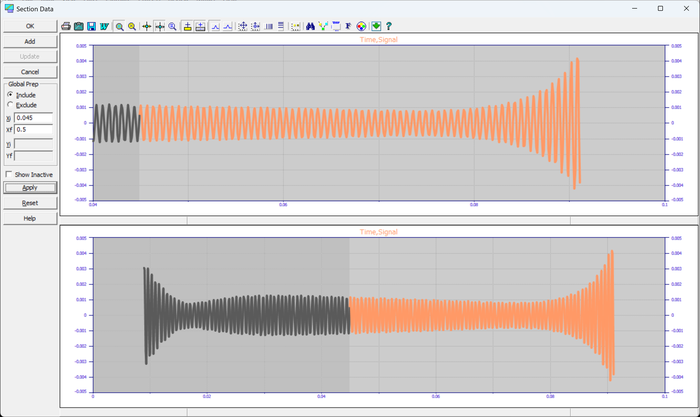Click the first crosshair cursor icon

[x=146, y=26]
